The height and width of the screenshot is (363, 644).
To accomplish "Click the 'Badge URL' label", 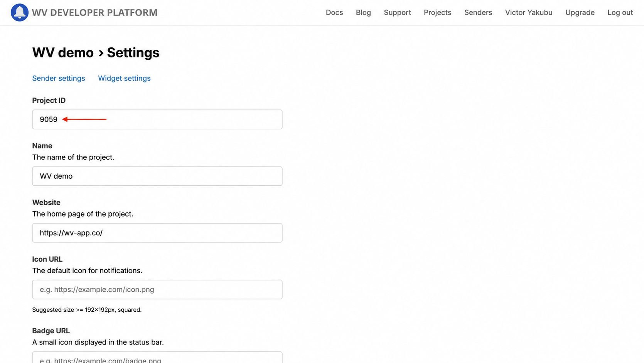I will (51, 331).
